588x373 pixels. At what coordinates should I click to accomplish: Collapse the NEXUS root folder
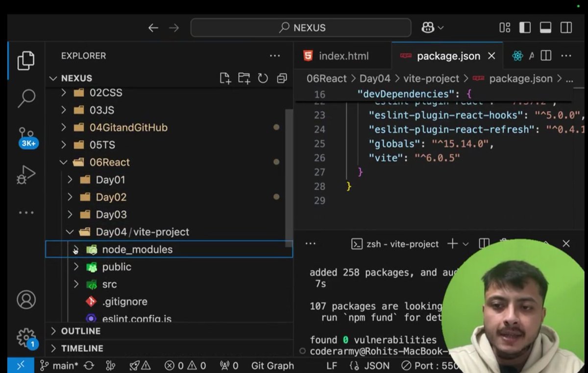pyautogui.click(x=54, y=78)
